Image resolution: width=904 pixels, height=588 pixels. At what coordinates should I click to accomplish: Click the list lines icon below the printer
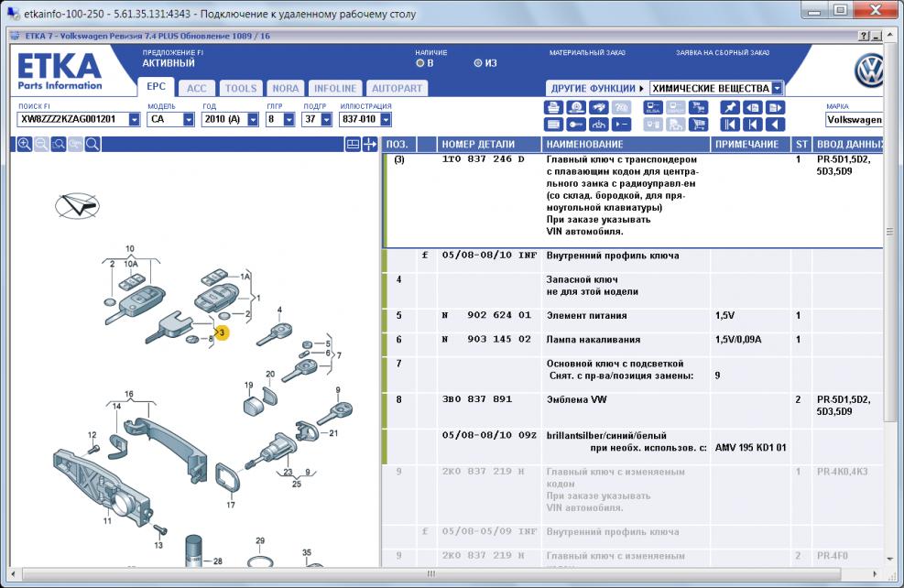tap(553, 124)
